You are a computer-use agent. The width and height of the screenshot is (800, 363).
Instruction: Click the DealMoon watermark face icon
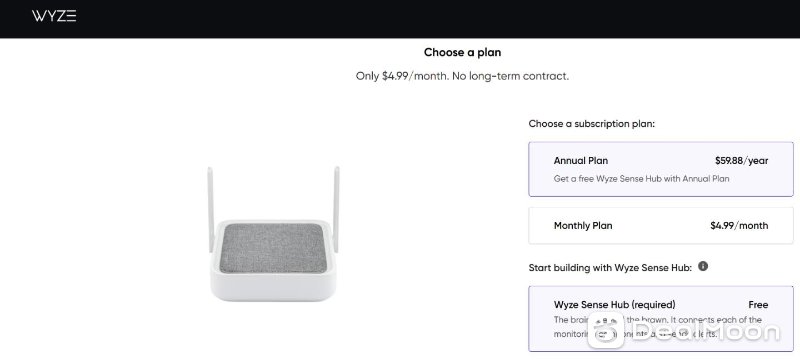point(605,330)
